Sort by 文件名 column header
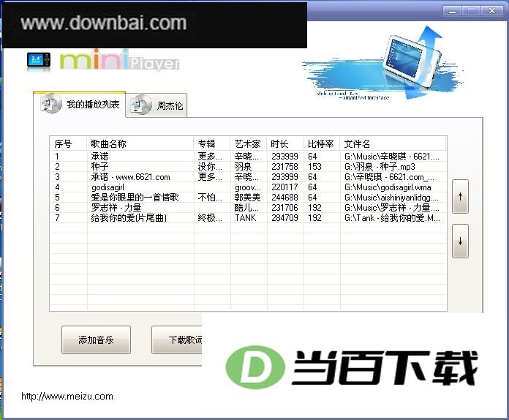The height and width of the screenshot is (420, 509). point(393,143)
